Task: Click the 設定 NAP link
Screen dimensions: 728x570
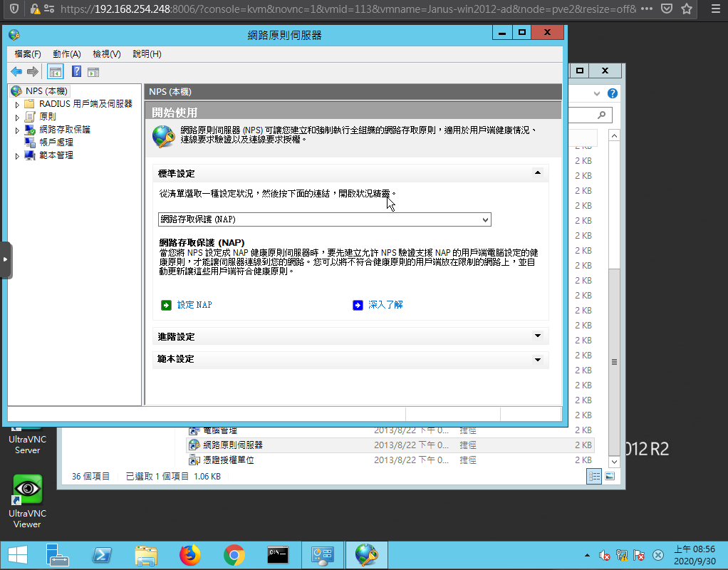Action: click(x=194, y=305)
